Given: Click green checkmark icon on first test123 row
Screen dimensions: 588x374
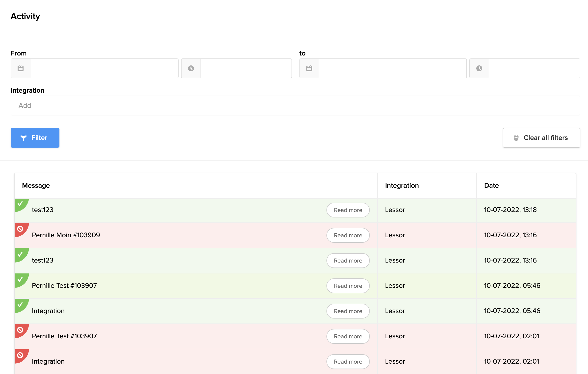Looking at the screenshot, I should pyautogui.click(x=20, y=204).
